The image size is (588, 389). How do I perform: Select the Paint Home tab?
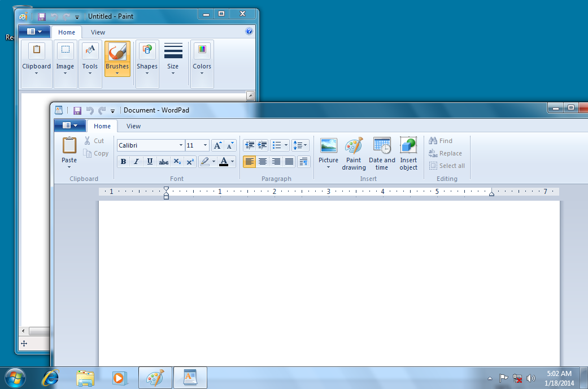67,32
